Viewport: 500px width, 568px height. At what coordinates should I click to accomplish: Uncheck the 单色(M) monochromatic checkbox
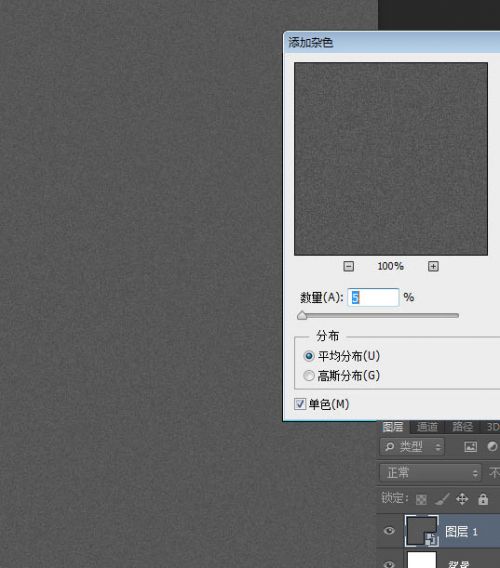pyautogui.click(x=300, y=404)
